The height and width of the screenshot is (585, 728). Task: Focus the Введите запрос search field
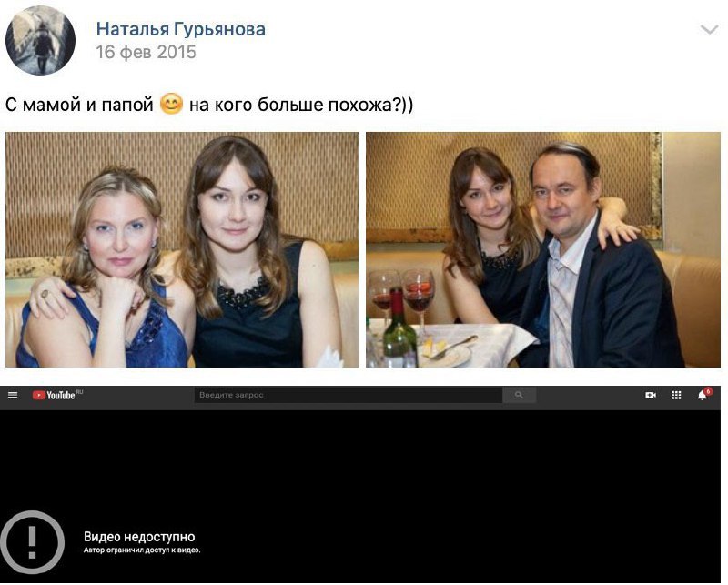[349, 395]
